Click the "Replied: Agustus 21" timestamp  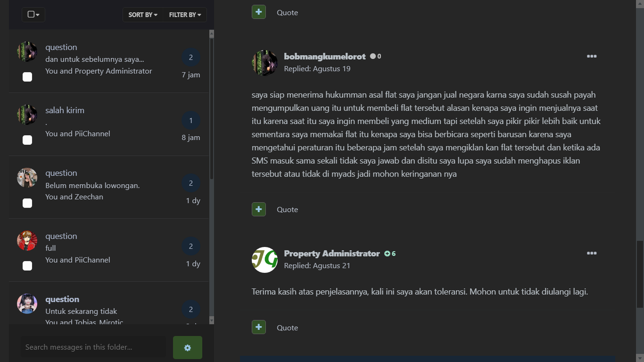click(317, 266)
